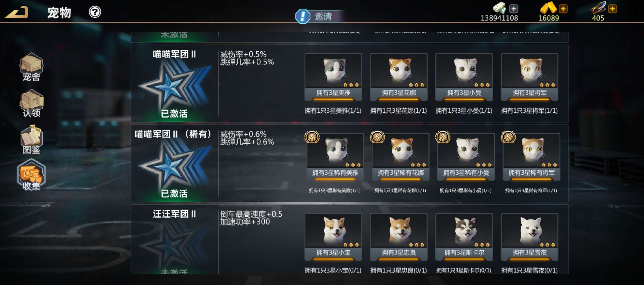Open the help question mark icon
Screen dimensions: 644x285
click(x=95, y=12)
